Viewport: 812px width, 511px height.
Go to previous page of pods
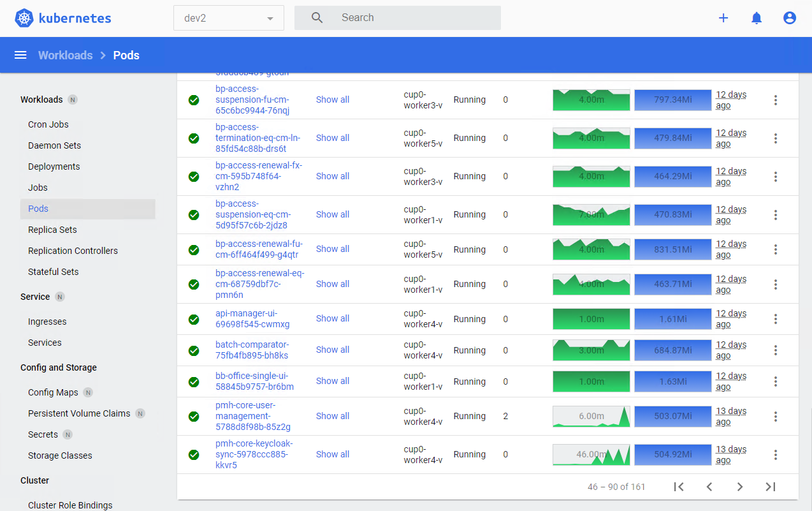[709, 487]
